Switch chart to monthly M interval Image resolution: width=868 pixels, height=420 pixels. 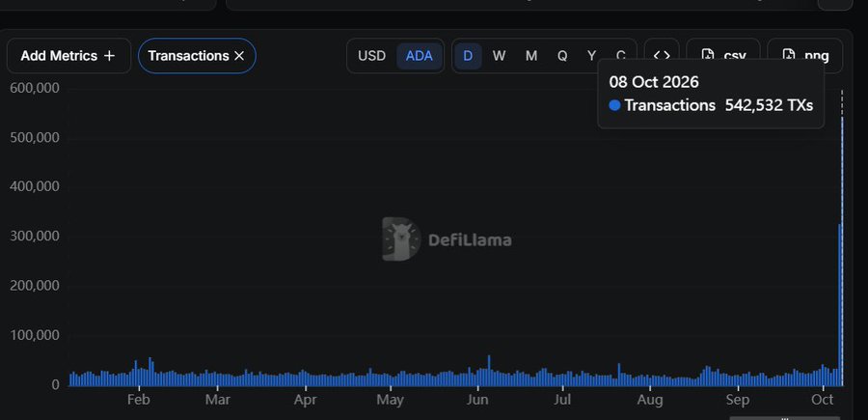530,56
